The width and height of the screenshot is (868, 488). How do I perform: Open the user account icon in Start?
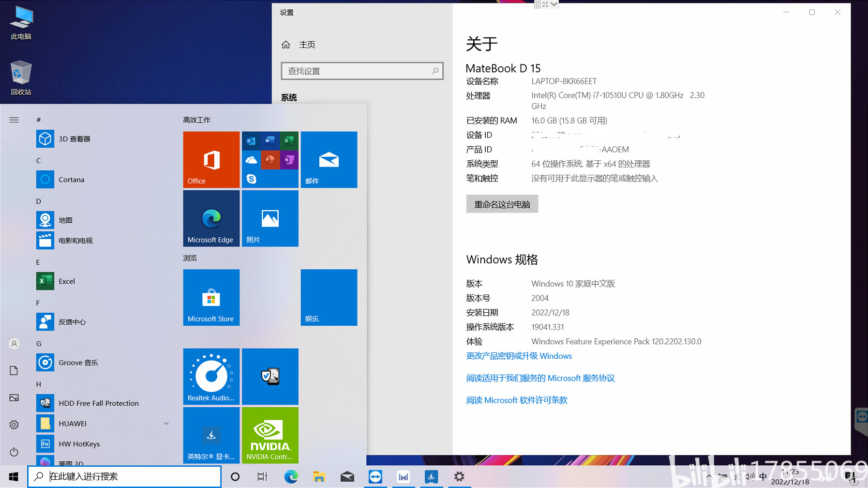tap(14, 343)
